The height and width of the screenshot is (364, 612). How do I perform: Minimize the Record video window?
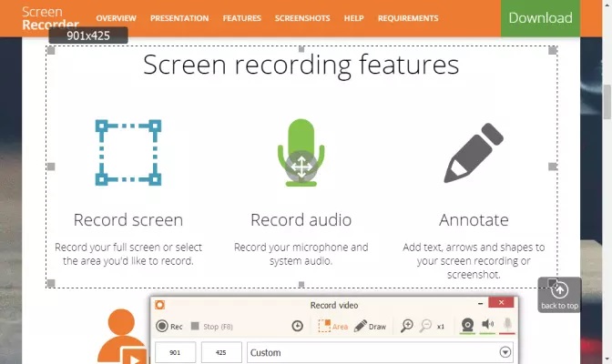coord(481,303)
